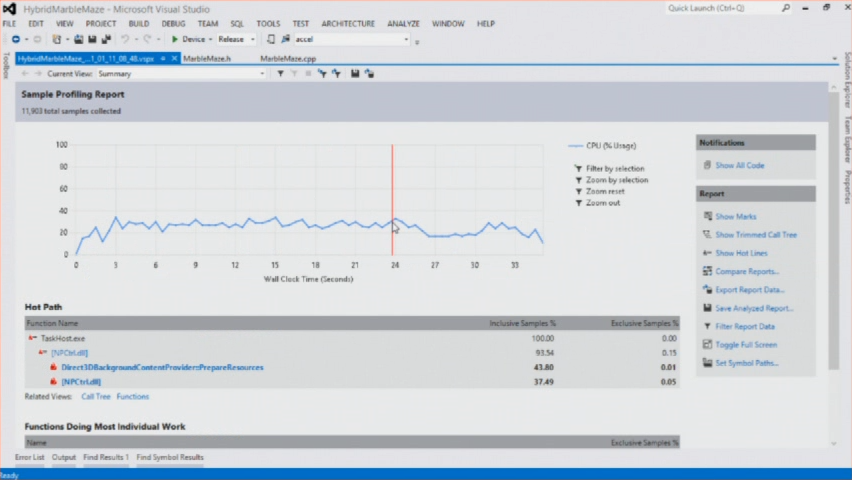
Task: Click the export report icon in report toolbar
Action: [x=369, y=73]
